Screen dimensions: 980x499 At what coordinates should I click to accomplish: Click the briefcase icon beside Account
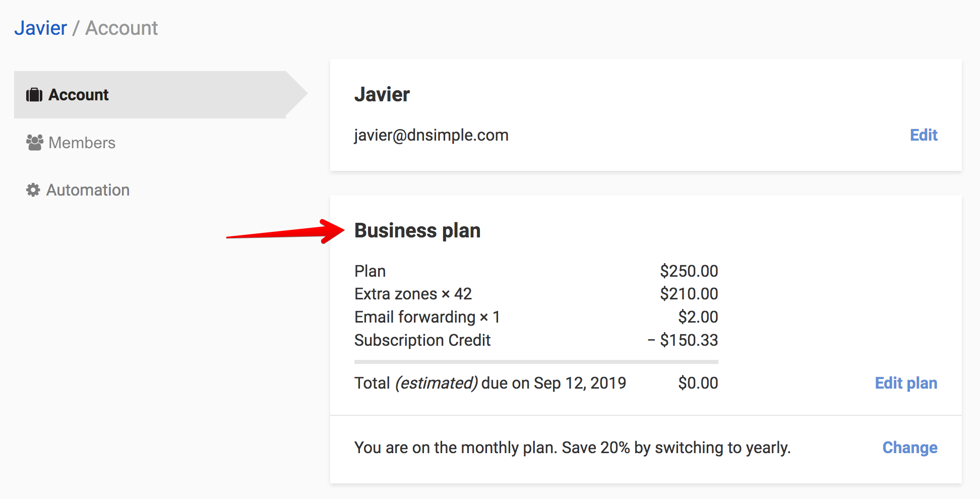(x=34, y=95)
